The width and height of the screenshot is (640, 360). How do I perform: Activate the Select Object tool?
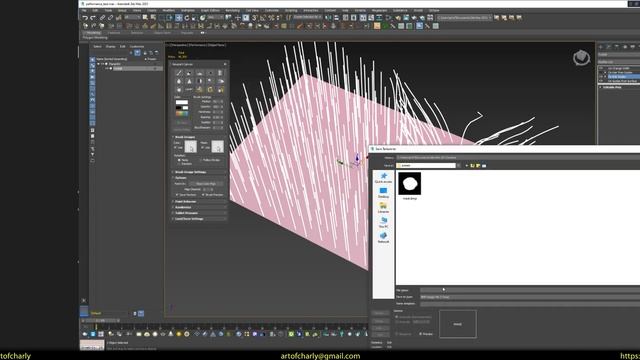tap(145, 18)
